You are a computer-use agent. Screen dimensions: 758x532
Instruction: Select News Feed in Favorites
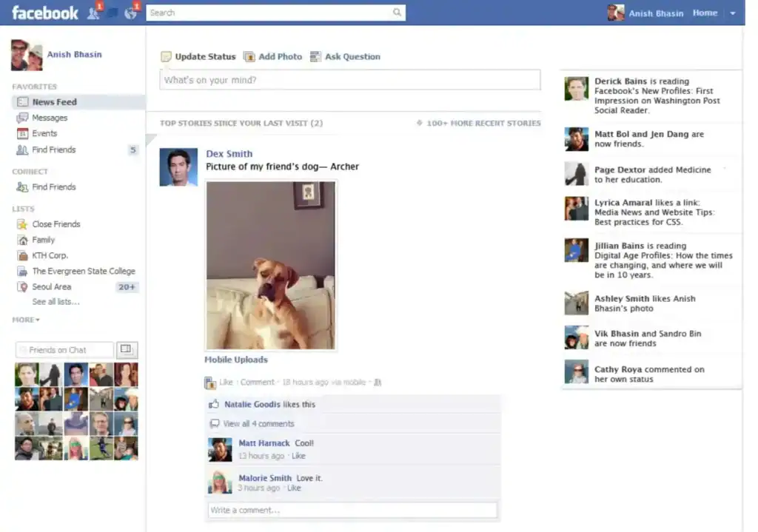coord(78,102)
